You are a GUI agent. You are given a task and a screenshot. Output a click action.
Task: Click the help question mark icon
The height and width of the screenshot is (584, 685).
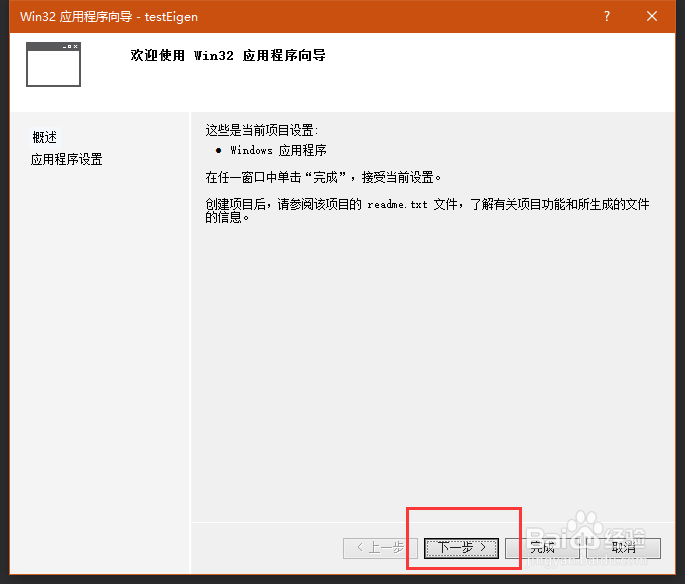pos(607,17)
